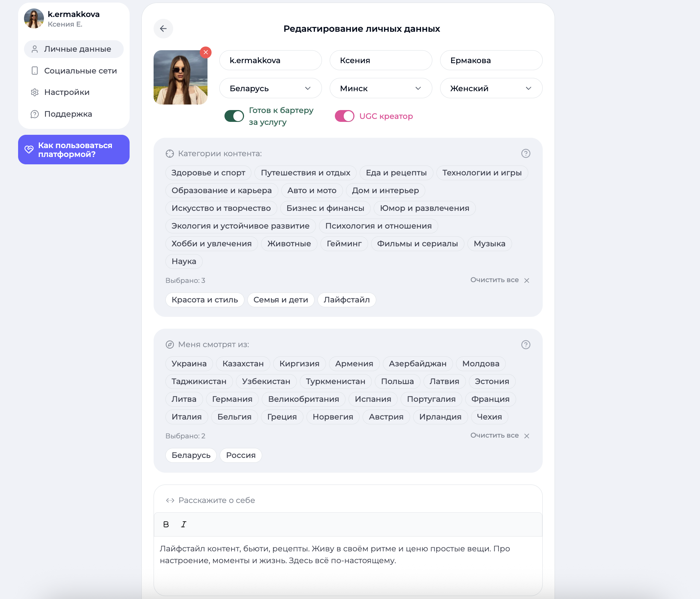Screen dimensions: 700x599
Task: Click the back arrow at the top
Action: pyautogui.click(x=163, y=28)
